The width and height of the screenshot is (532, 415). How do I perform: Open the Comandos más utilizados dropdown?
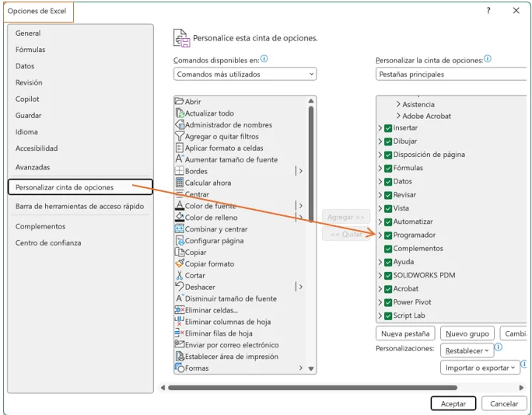pyautogui.click(x=245, y=74)
